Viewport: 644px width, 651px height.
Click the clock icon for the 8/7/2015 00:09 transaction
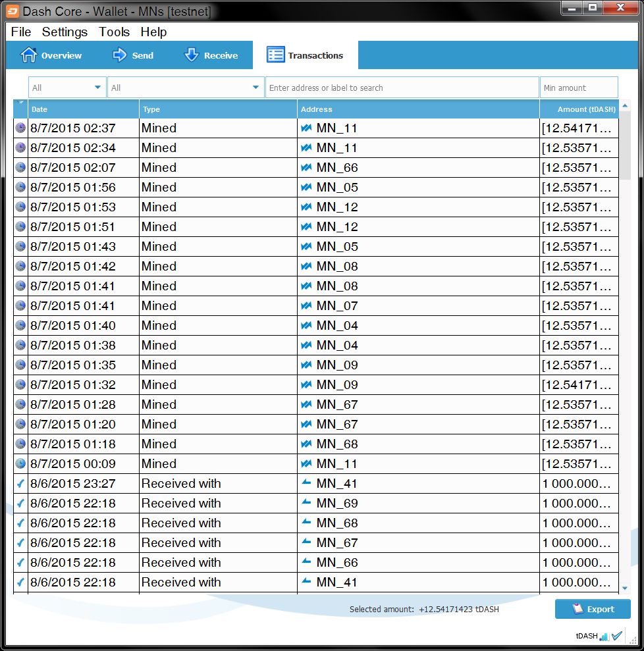(20, 463)
